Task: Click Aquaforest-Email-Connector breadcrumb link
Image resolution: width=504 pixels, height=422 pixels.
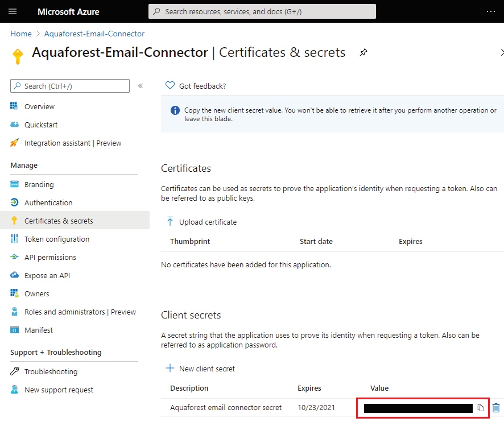Action: click(94, 34)
